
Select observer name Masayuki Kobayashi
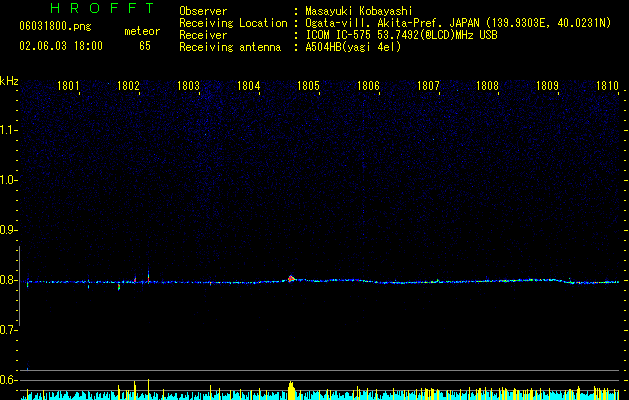coord(359,11)
